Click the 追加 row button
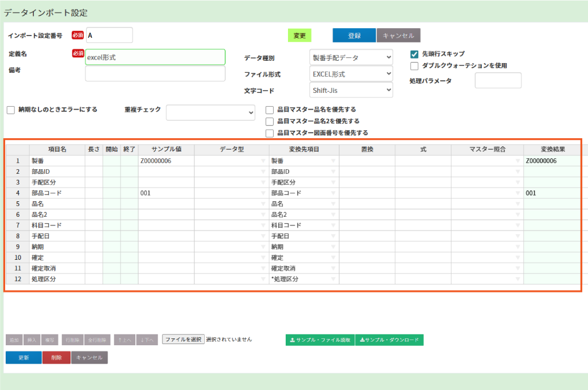The image size is (588, 390). coord(14,340)
